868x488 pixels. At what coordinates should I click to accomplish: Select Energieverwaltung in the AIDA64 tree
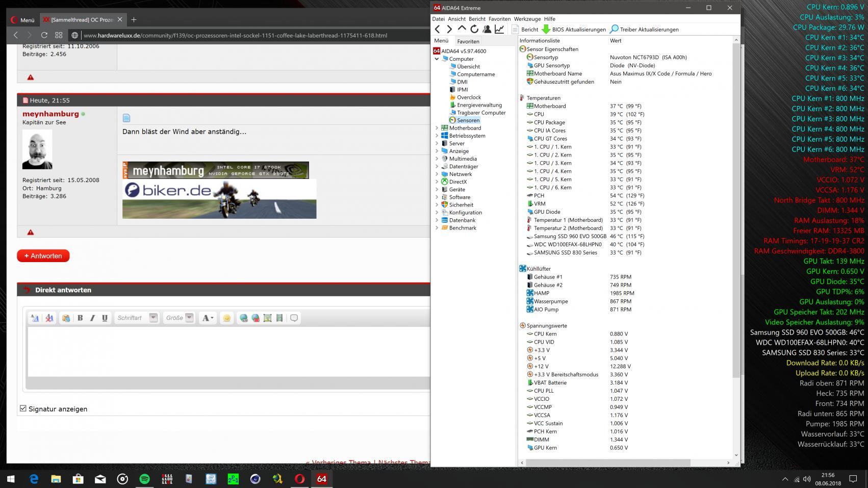(479, 105)
